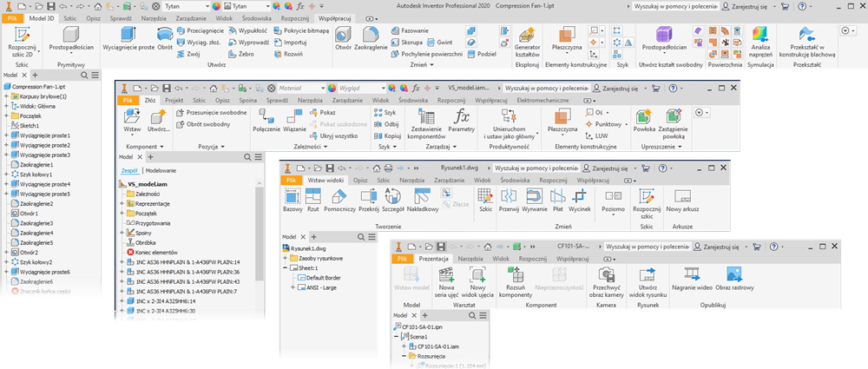Select Sketch1 in part browser

click(x=25, y=126)
